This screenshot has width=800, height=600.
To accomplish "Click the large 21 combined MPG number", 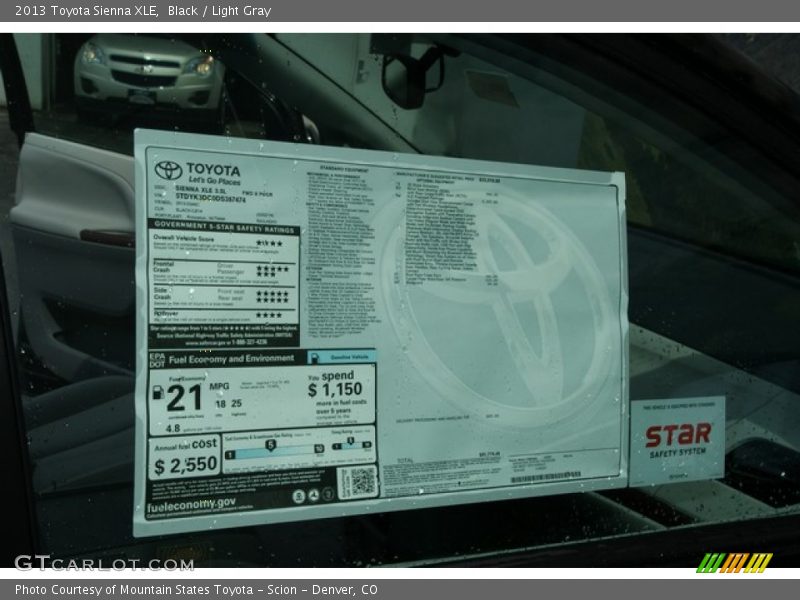I will pos(184,397).
